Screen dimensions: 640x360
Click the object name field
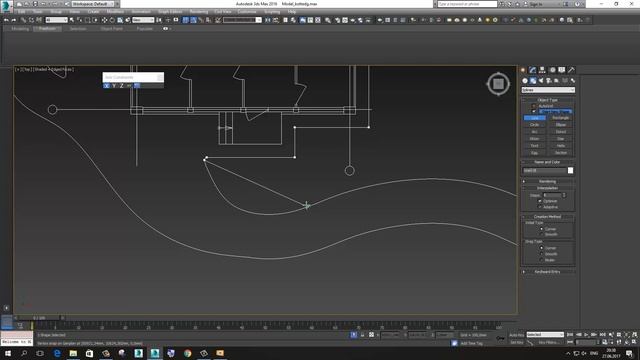click(544, 171)
